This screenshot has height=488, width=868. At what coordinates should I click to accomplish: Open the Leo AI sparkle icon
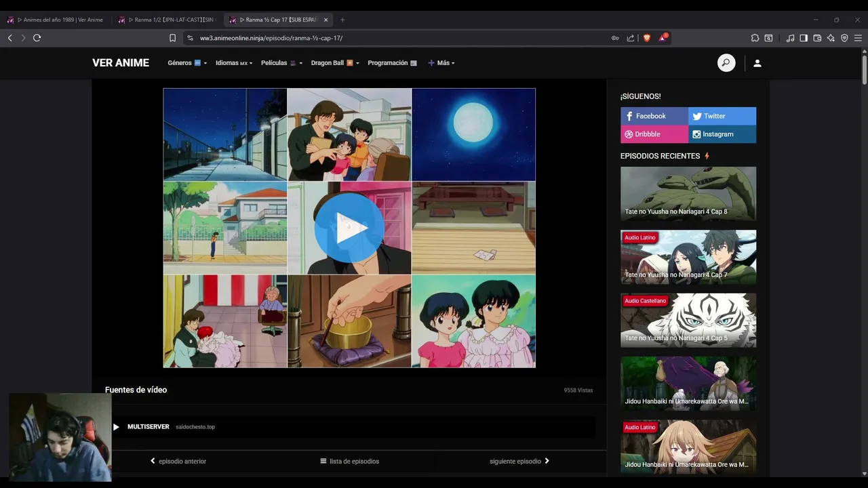[x=831, y=38]
